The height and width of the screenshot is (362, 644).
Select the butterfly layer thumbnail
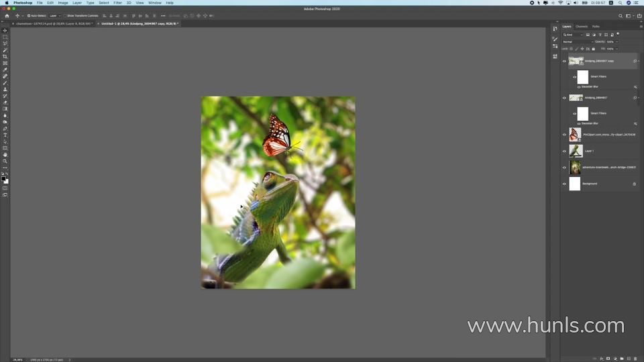[575, 135]
